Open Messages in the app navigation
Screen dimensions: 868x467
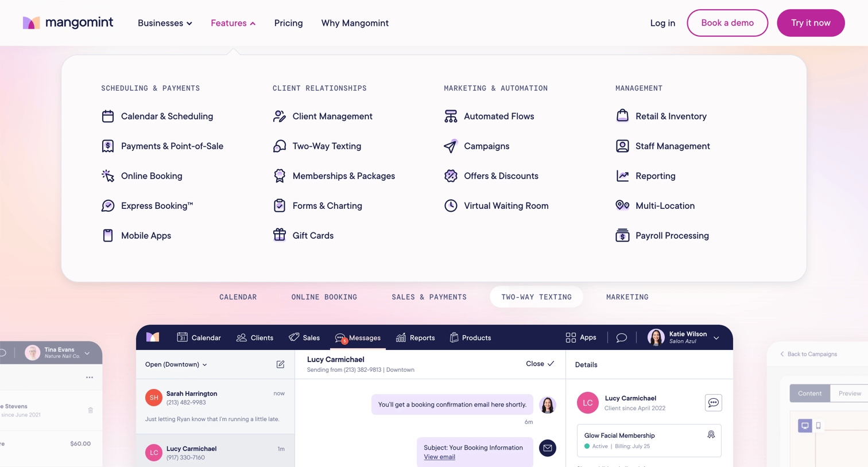point(358,338)
